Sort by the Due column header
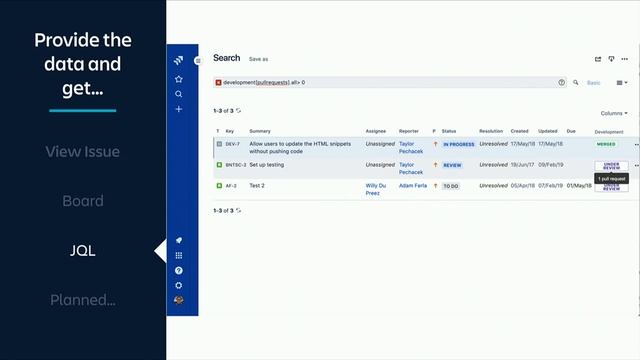Screen dimensions: 640x360 click(x=571, y=131)
